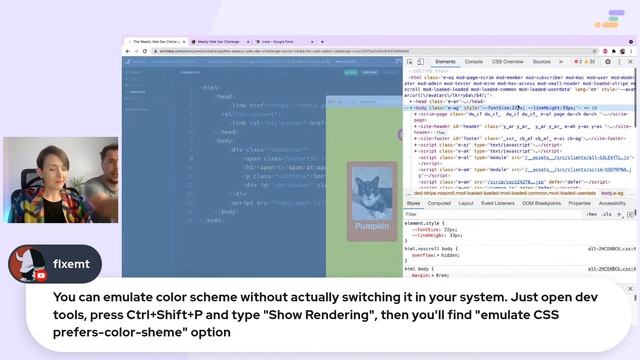Click the browser back arrow
Image resolution: width=640 pixels, height=360 pixels.
click(128, 51)
